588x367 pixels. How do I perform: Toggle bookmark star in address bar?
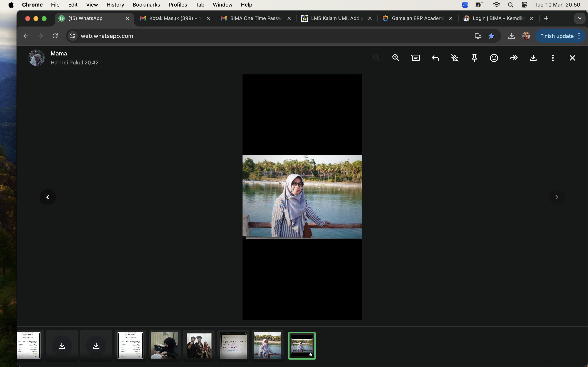point(491,36)
